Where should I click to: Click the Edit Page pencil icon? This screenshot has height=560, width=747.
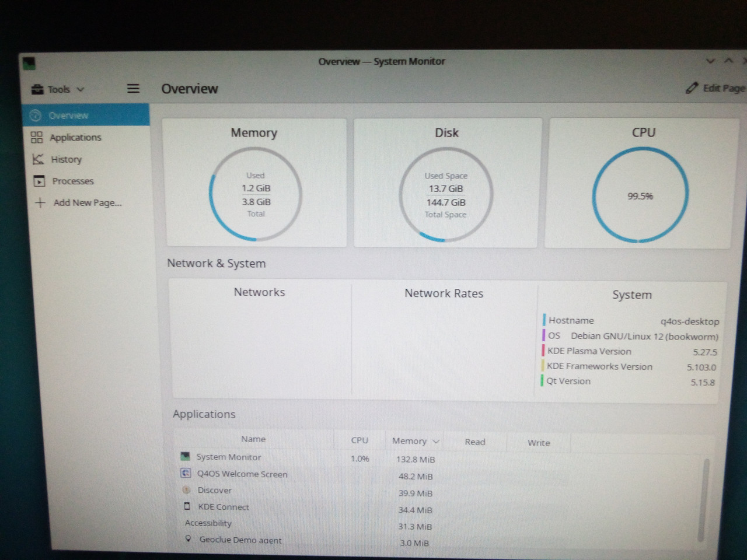tap(692, 88)
